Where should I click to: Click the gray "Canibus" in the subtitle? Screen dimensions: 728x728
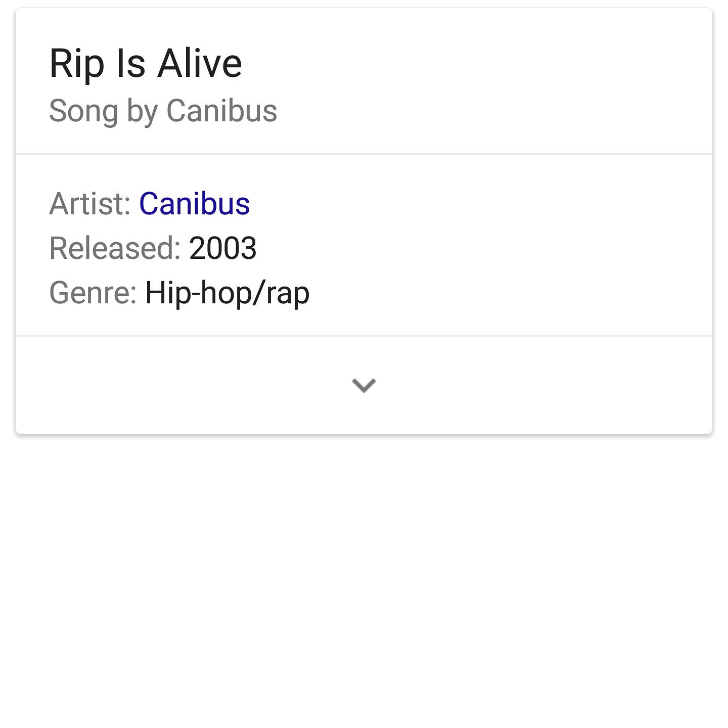pyautogui.click(x=221, y=111)
